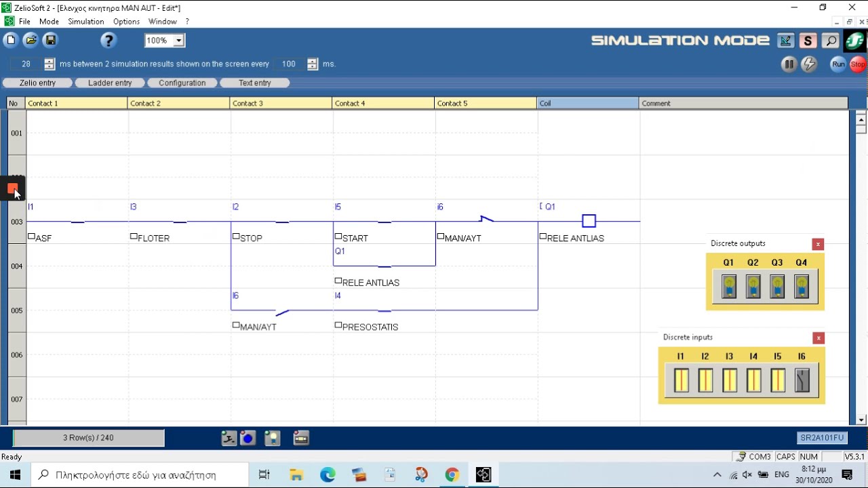This screenshot has height=488, width=868.
Task: Click the red square marker on left margin
Action: [x=12, y=189]
